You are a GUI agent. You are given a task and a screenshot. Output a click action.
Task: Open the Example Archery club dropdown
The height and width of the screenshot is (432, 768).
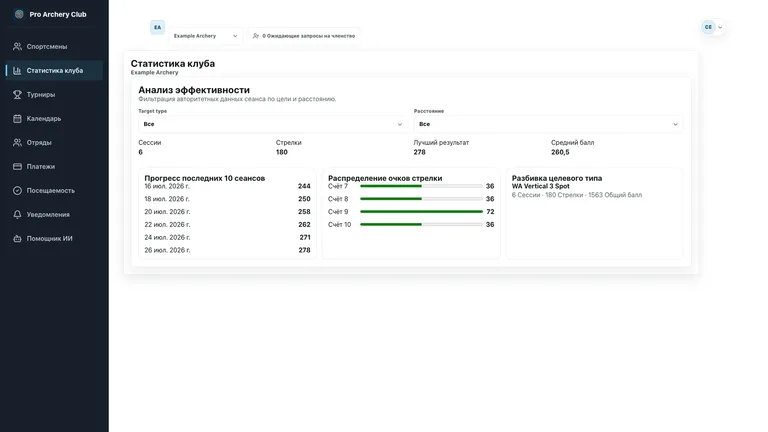[x=206, y=36]
